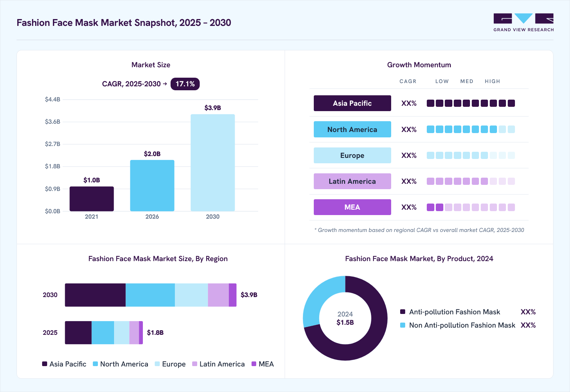
Task: Select Asia Pacific segment of 2025 stacked bar
Action: click(x=78, y=333)
